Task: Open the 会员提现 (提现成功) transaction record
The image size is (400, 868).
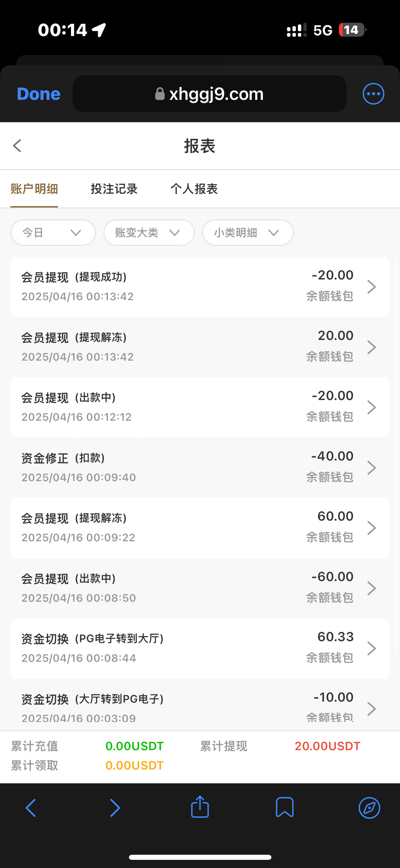Action: pos(199,287)
